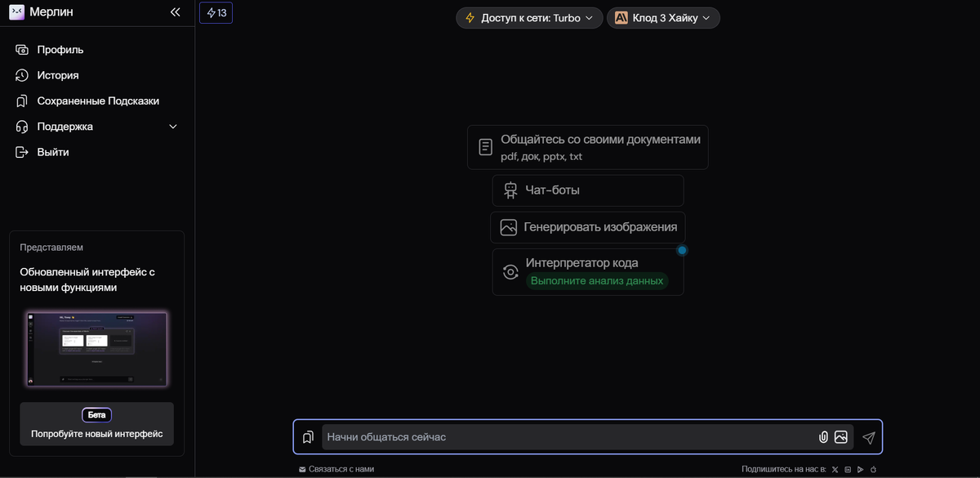Attach a file with paperclip icon
The height and width of the screenshot is (478, 980).
tap(823, 437)
